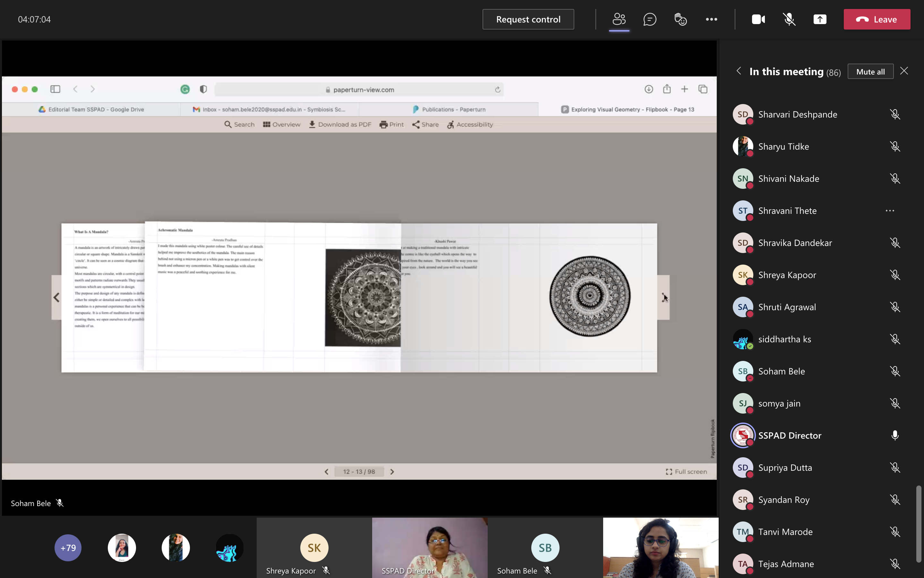Toggle Shruti Agrawal's microphone icon

[x=894, y=307]
